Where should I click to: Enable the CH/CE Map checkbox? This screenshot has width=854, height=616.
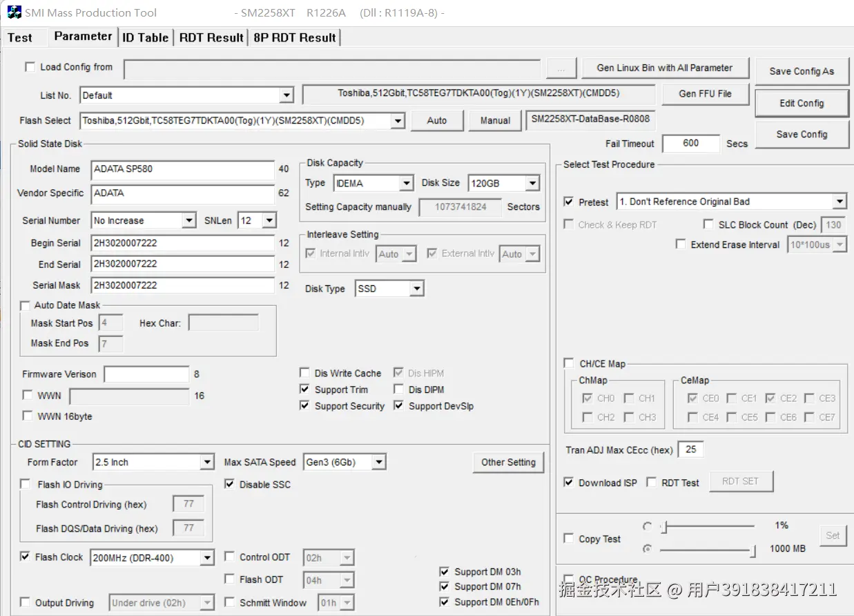point(569,363)
